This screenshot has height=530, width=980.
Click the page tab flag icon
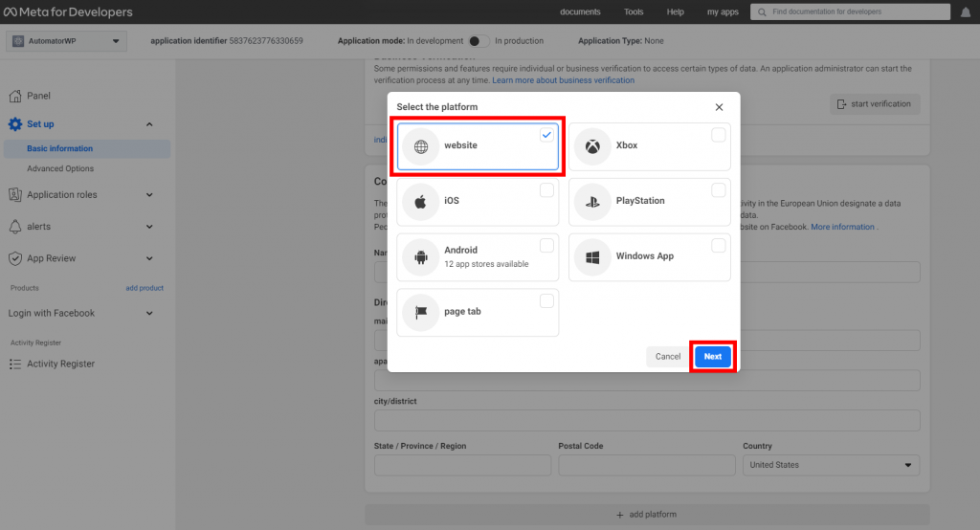pyautogui.click(x=421, y=312)
